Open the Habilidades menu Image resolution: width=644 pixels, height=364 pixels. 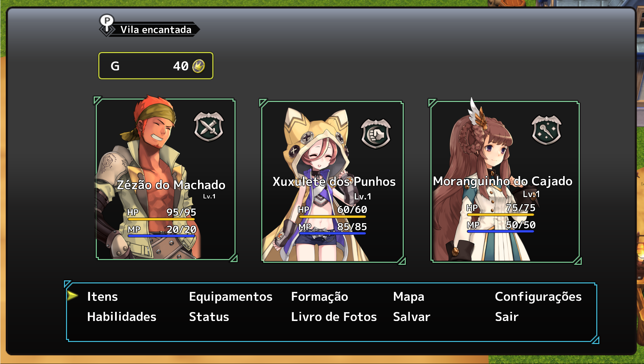pos(121,317)
